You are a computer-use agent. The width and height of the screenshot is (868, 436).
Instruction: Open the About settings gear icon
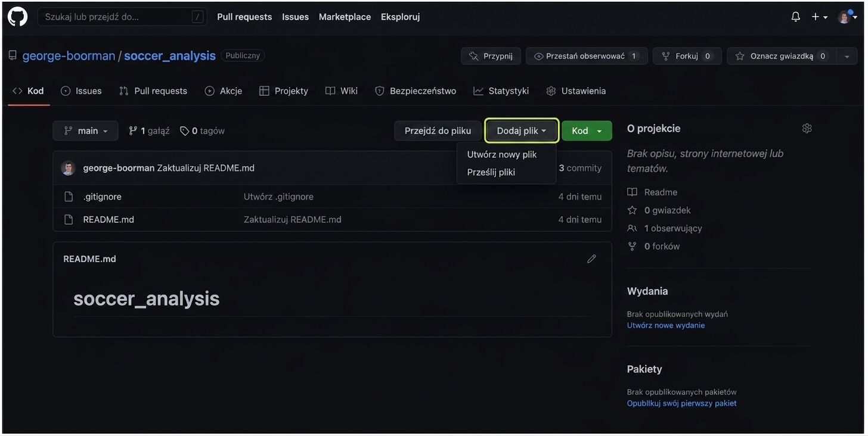click(x=807, y=128)
